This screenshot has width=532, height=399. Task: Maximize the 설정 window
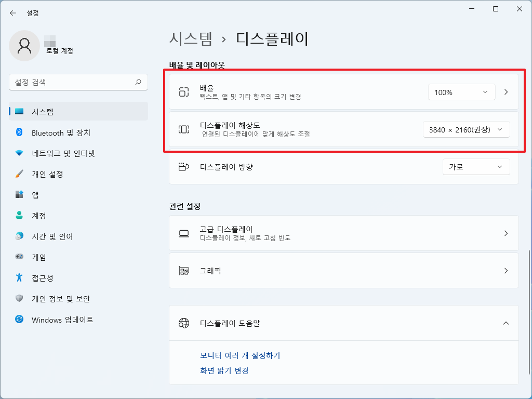496,9
